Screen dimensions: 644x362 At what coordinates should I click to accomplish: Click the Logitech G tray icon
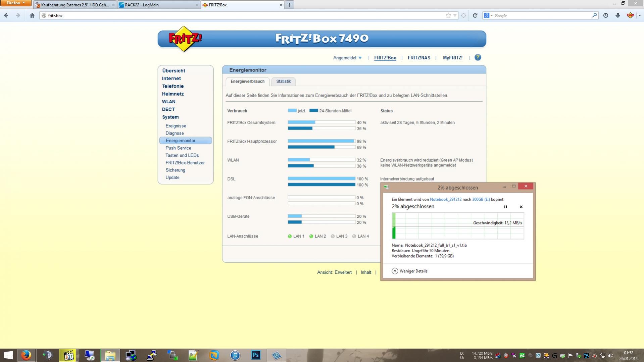tap(554, 356)
